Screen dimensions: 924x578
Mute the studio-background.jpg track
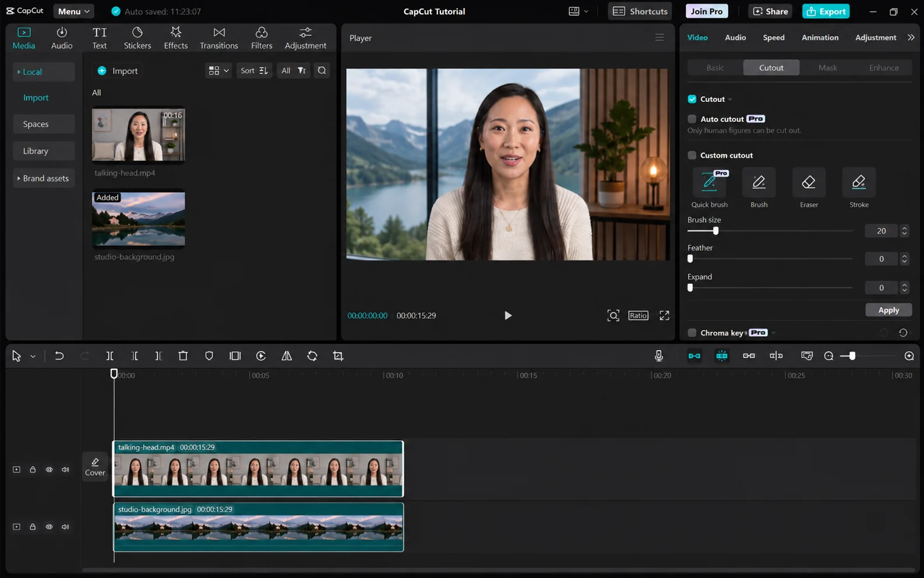(x=65, y=527)
